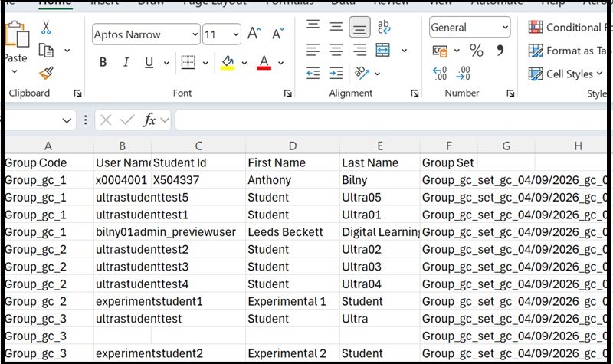
Task: Increase decimal places
Action: point(440,73)
